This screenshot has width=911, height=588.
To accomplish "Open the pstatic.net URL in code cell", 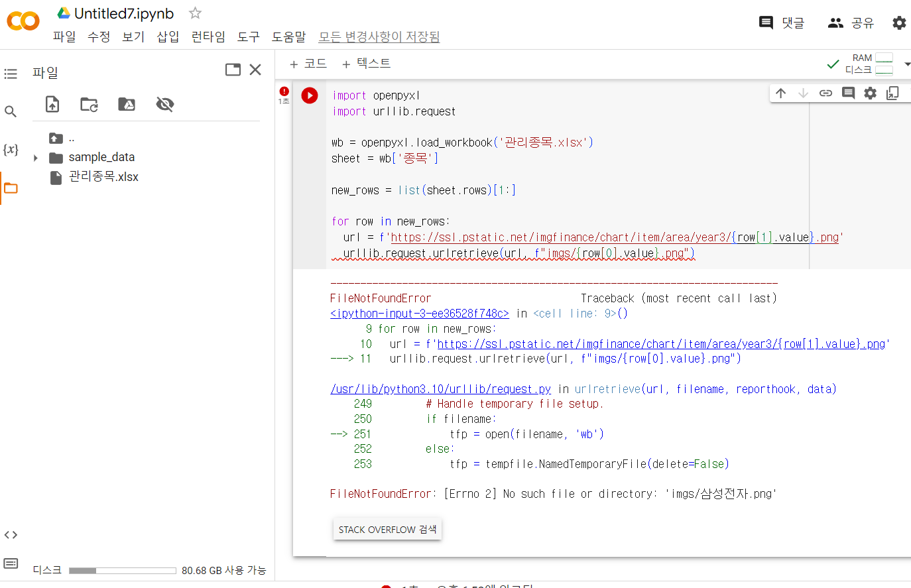I will pyautogui.click(x=615, y=237).
